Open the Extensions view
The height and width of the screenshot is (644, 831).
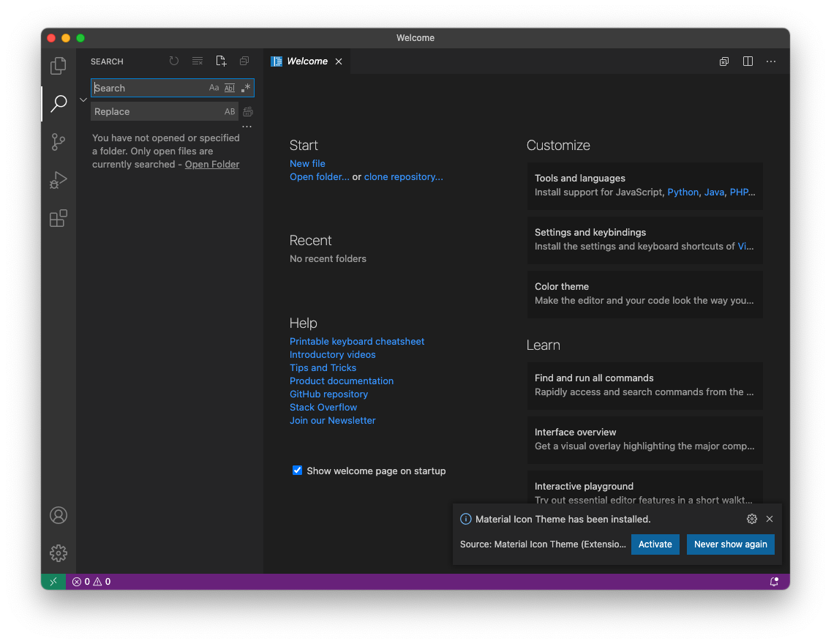59,218
